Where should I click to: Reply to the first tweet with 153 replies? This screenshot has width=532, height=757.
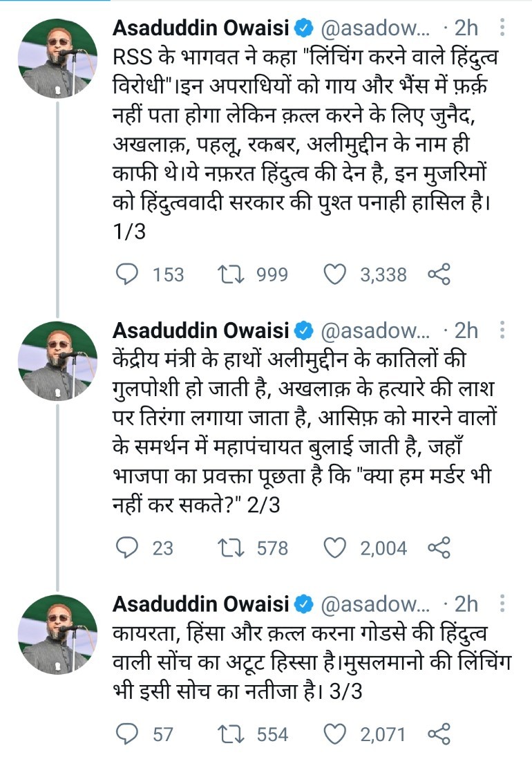pos(126,274)
